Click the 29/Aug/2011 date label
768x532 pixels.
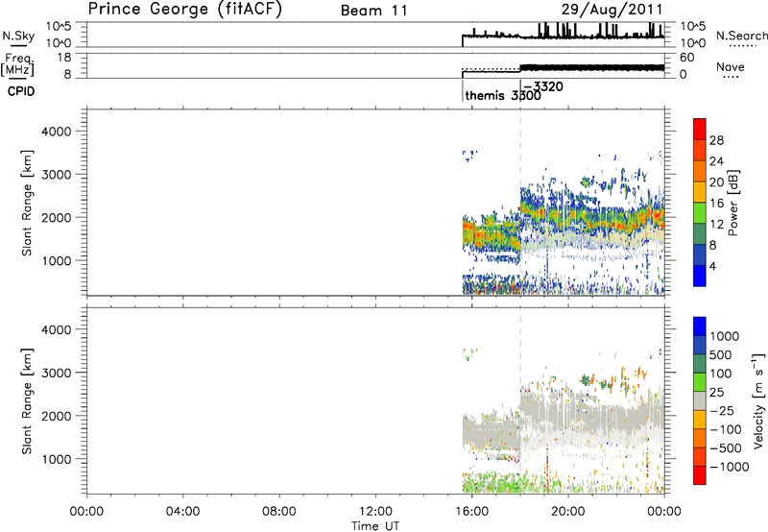coord(612,10)
